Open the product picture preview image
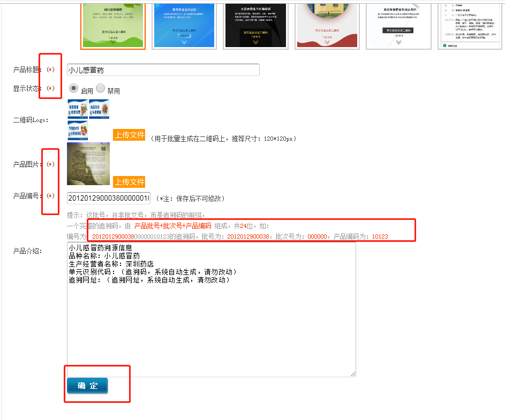Image resolution: width=505 pixels, height=420 pixels. (x=88, y=164)
